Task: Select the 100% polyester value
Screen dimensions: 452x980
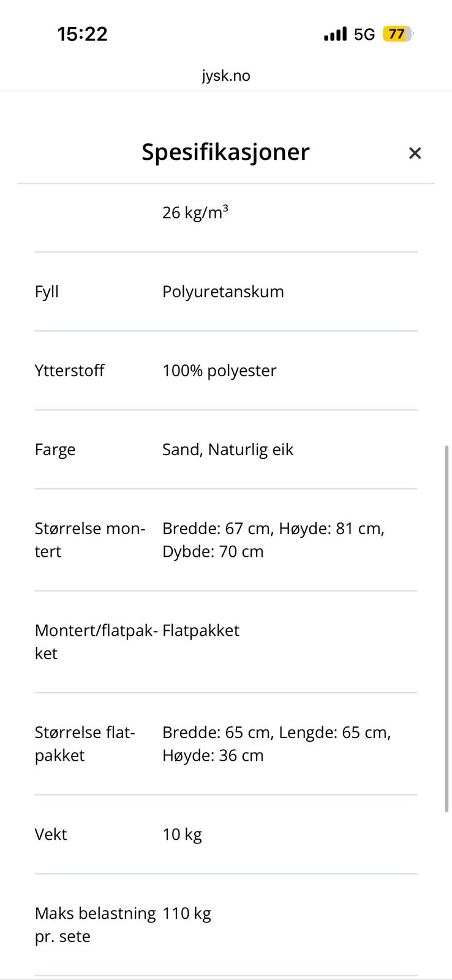Action: [x=219, y=371]
